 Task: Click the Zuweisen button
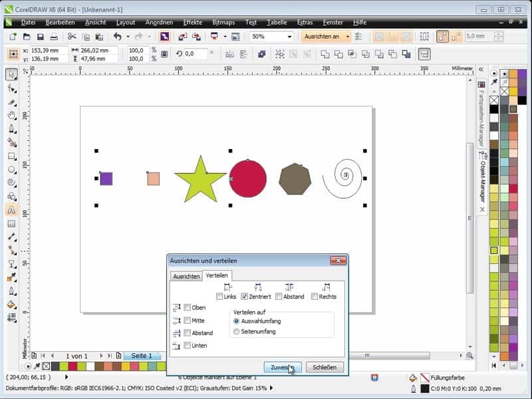[x=282, y=367]
